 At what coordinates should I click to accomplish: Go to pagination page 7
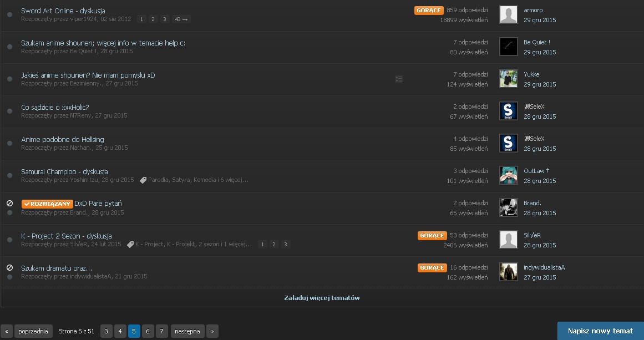point(162,331)
